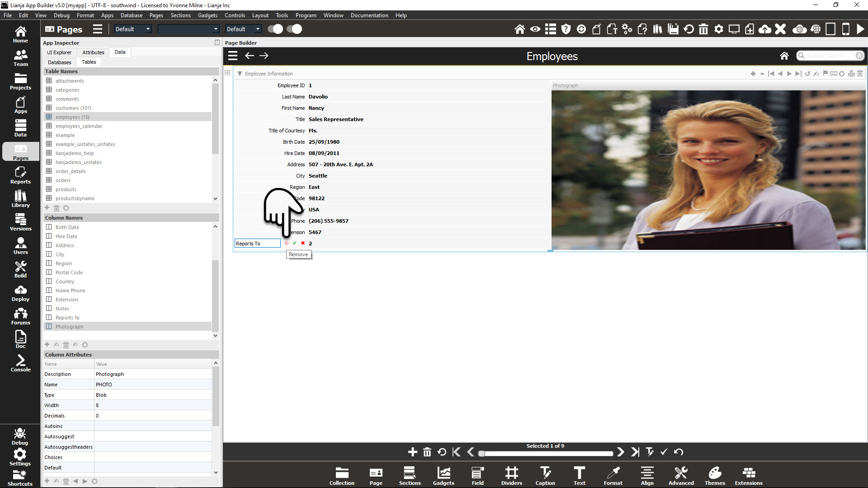Click the Console sidebar icon
Viewport: 868px width, 488px height.
click(x=20, y=363)
